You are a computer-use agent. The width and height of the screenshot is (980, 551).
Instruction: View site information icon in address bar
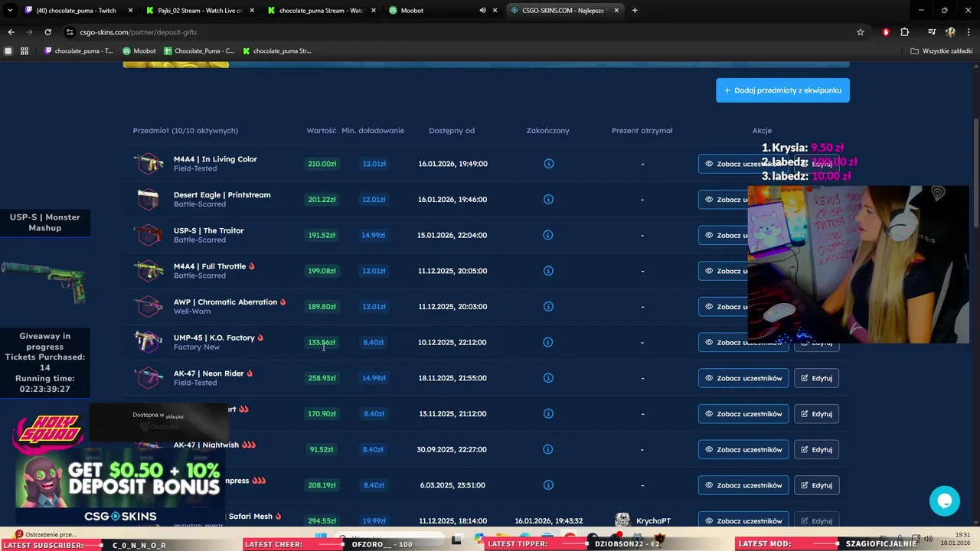[70, 32]
